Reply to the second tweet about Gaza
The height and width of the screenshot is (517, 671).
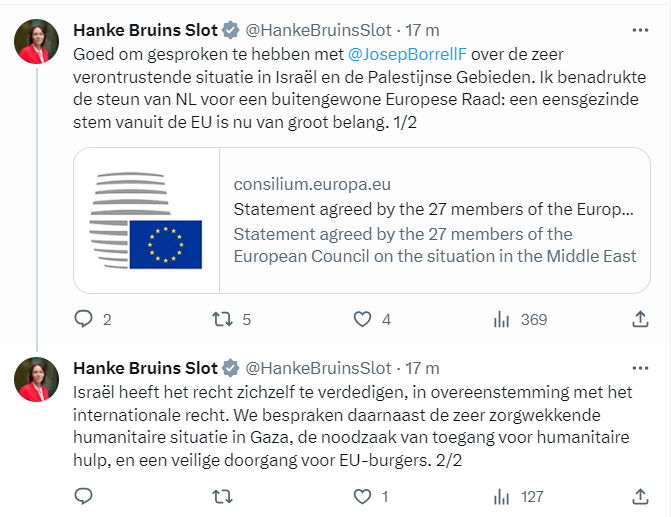pyautogui.click(x=84, y=496)
